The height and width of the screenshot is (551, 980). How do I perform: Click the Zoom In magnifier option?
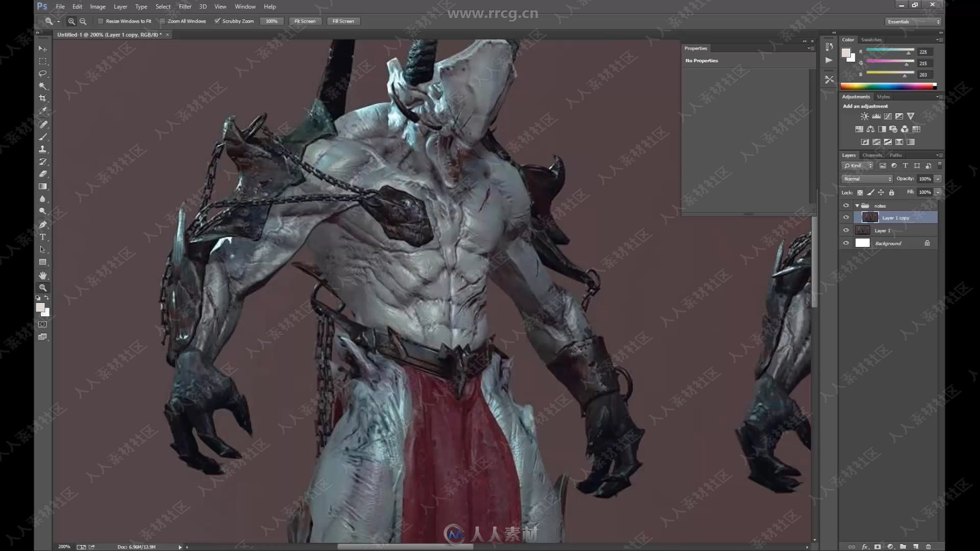click(x=71, y=21)
